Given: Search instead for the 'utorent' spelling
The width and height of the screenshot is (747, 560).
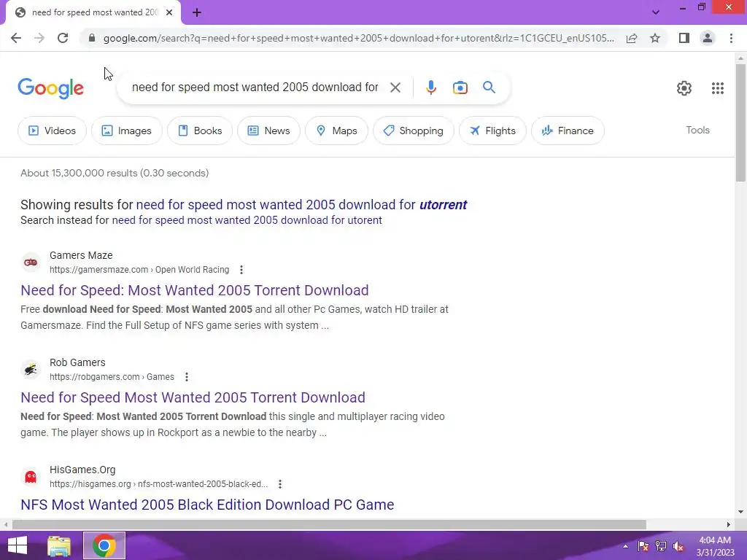Looking at the screenshot, I should pos(247,220).
